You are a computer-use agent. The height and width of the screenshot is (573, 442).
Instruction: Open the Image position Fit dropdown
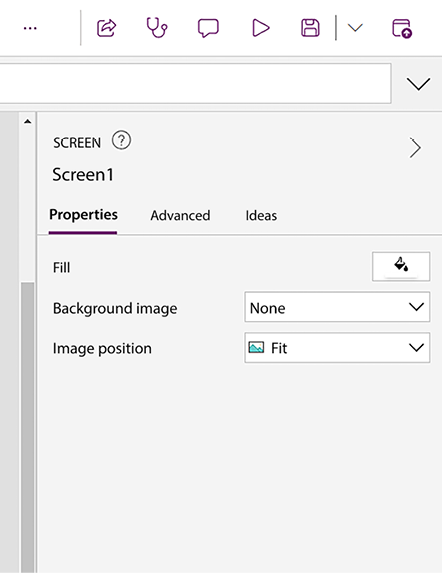pos(337,348)
